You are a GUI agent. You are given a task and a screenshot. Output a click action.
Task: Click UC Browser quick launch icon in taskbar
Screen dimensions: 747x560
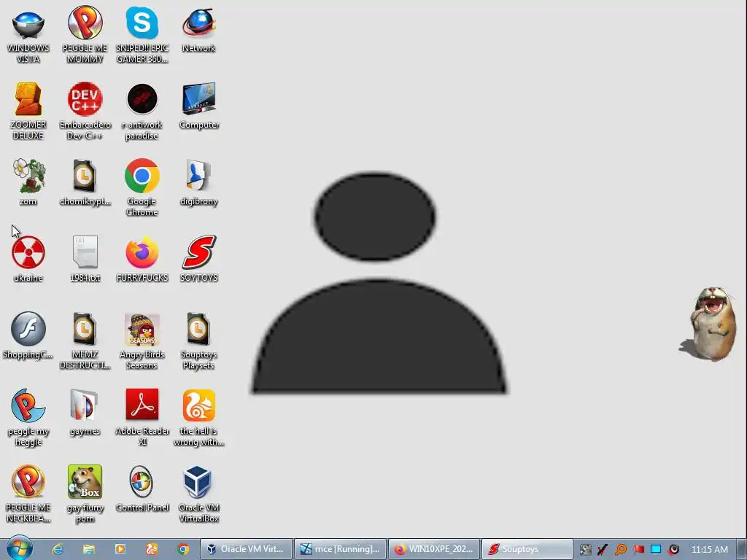coord(152,549)
